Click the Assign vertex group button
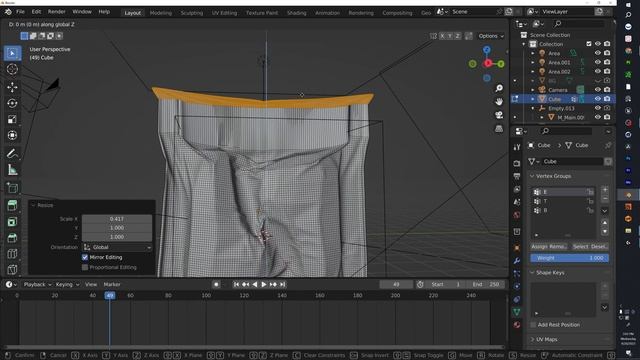The image size is (640, 360). pos(539,247)
